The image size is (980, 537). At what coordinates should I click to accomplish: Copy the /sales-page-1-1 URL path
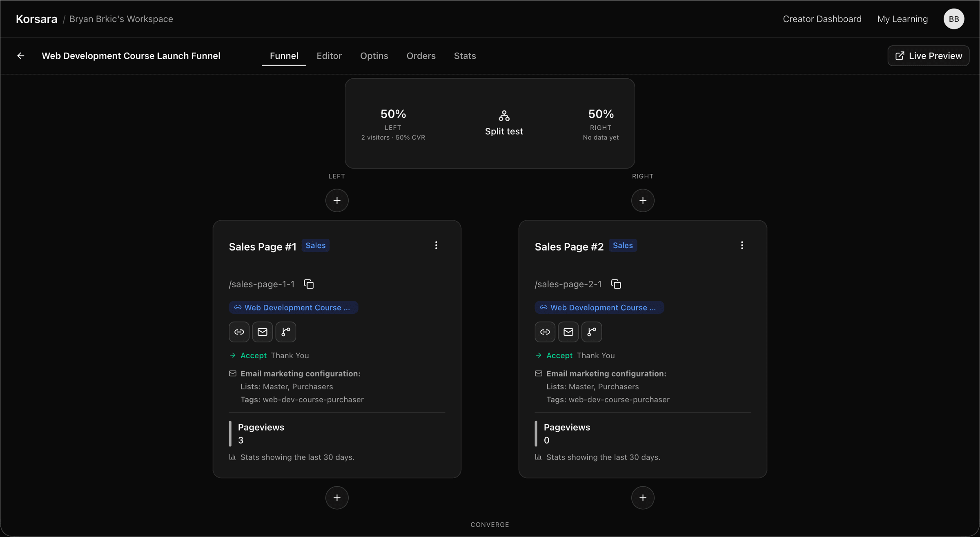point(309,284)
